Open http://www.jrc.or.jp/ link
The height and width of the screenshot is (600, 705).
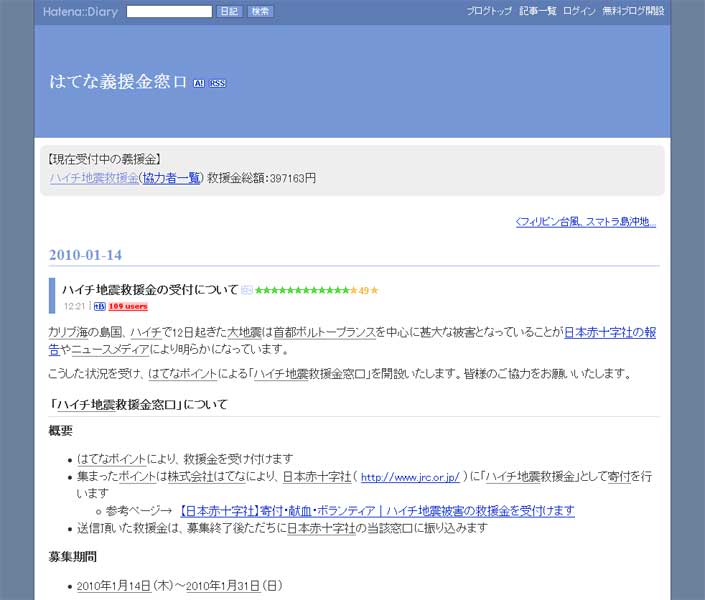point(410,477)
